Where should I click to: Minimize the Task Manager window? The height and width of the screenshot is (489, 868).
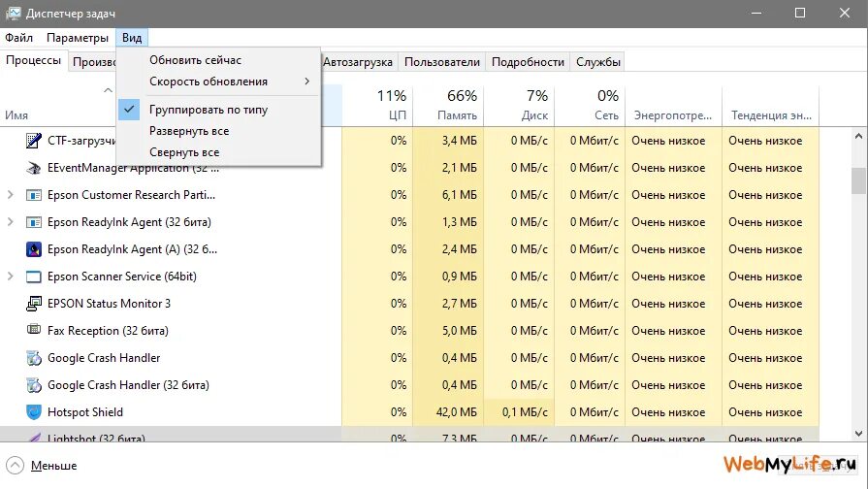(x=756, y=13)
